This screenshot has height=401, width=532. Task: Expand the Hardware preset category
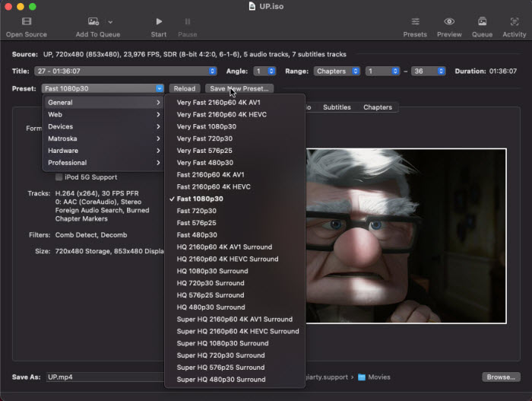[103, 151]
